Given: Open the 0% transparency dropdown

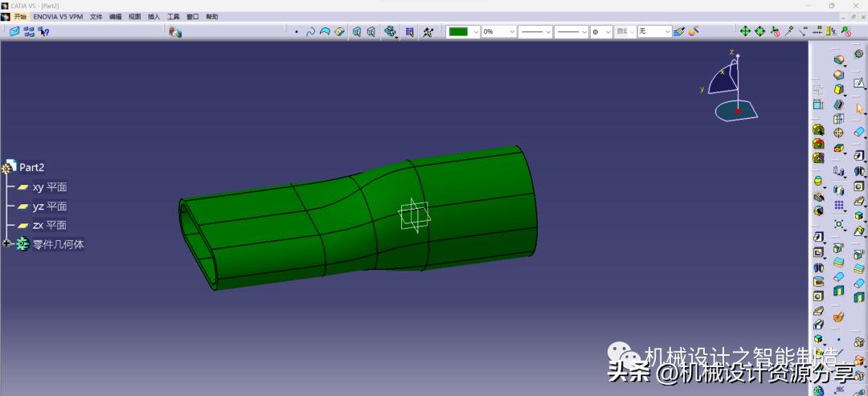Looking at the screenshot, I should pyautogui.click(x=511, y=31).
